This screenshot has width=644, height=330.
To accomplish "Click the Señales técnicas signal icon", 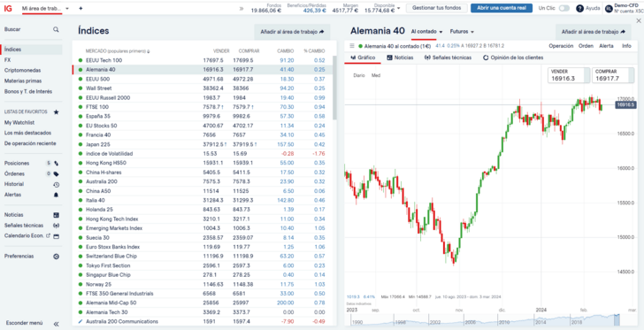I will pos(57,226).
